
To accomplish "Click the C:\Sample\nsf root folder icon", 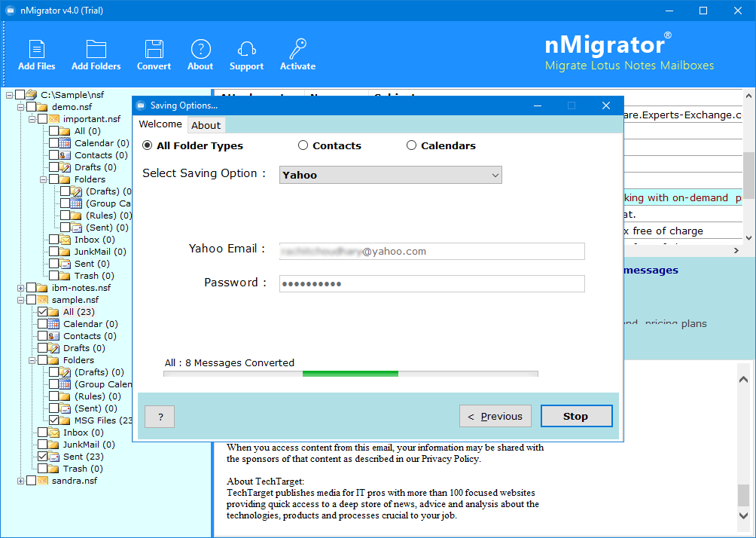I will (32, 95).
